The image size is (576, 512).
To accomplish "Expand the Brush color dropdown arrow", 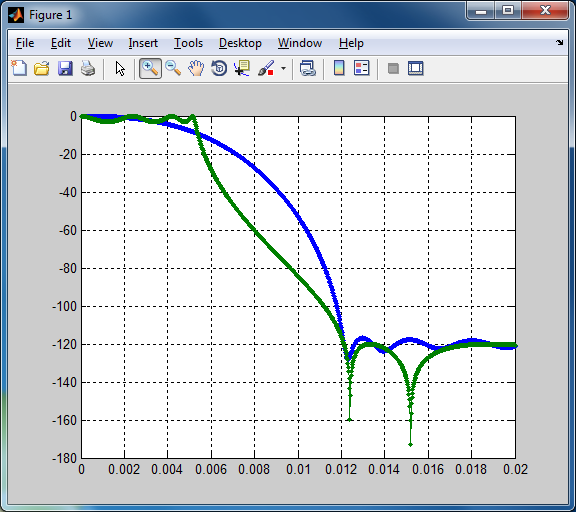I will pyautogui.click(x=283, y=68).
